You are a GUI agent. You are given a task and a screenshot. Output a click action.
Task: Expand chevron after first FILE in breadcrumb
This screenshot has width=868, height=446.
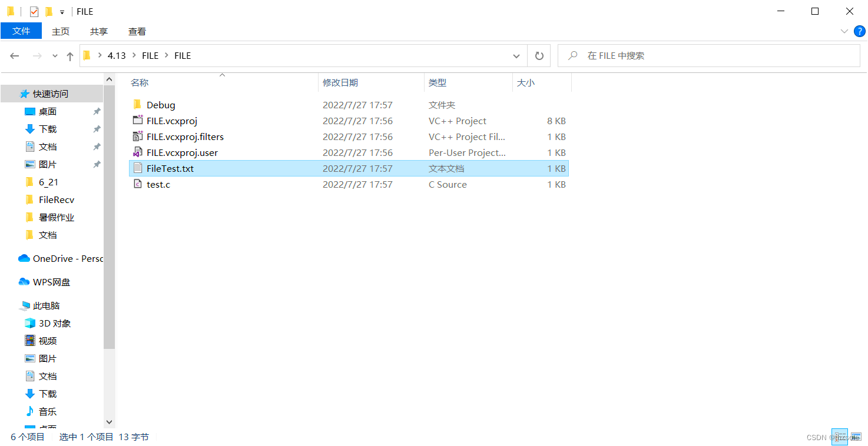pos(167,56)
